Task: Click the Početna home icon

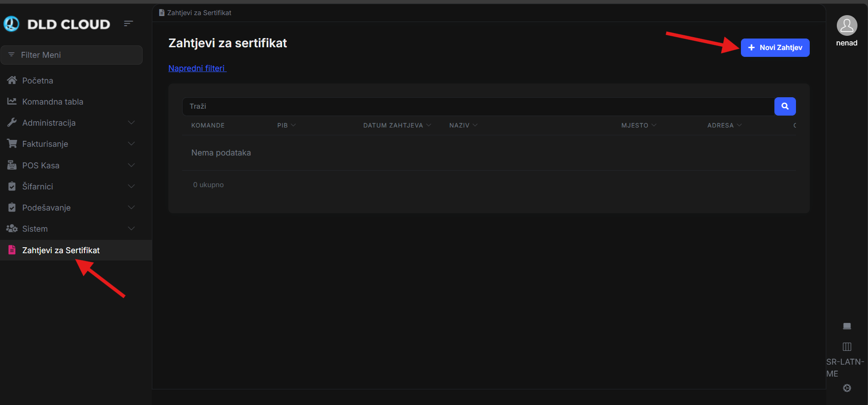Action: [12, 80]
